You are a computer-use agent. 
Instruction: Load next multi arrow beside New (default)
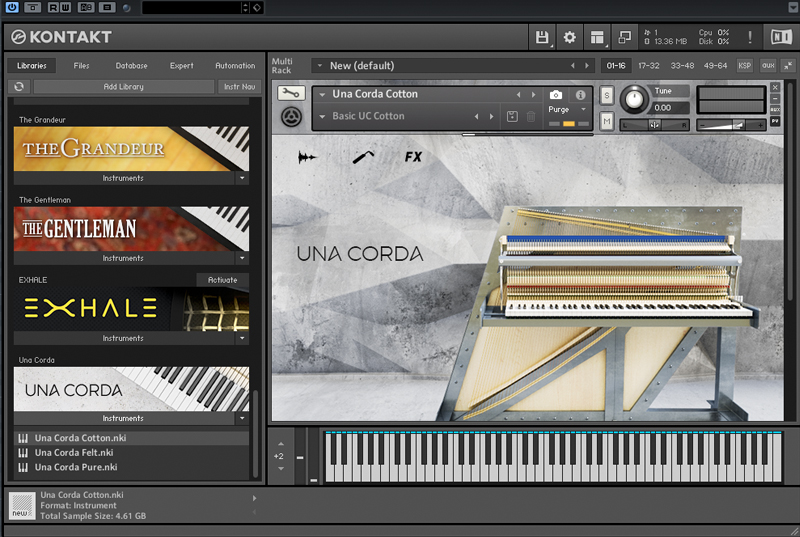pyautogui.click(x=587, y=65)
